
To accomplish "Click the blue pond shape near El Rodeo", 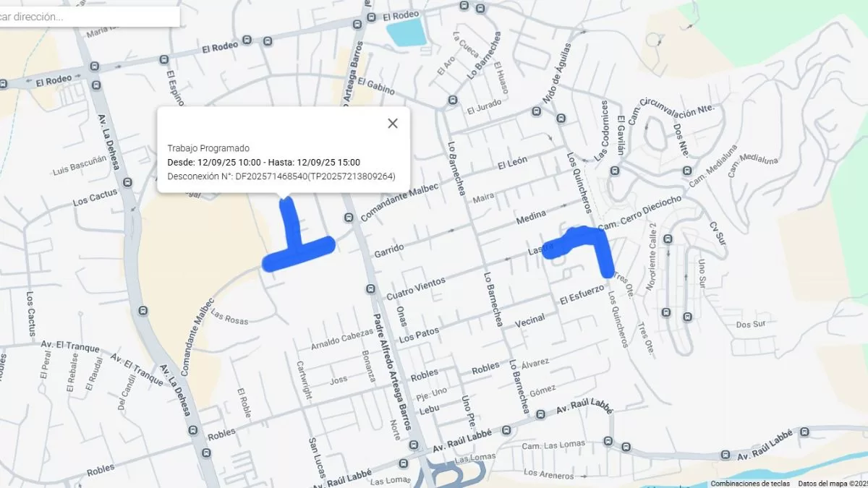I will tap(407, 33).
